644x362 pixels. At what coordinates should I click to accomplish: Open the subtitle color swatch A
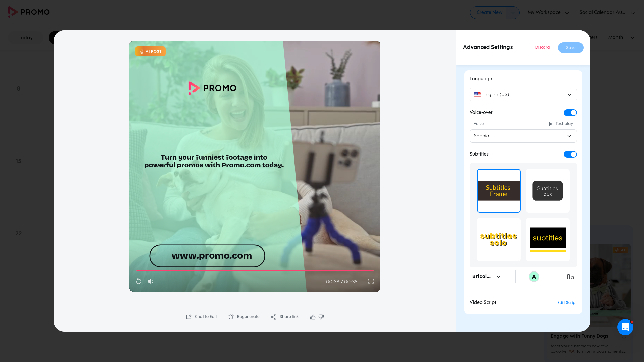(534, 277)
